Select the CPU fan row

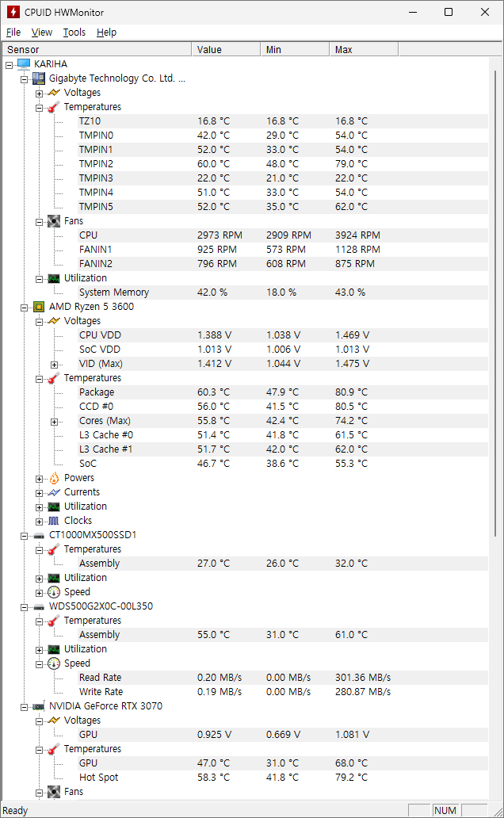[284, 235]
